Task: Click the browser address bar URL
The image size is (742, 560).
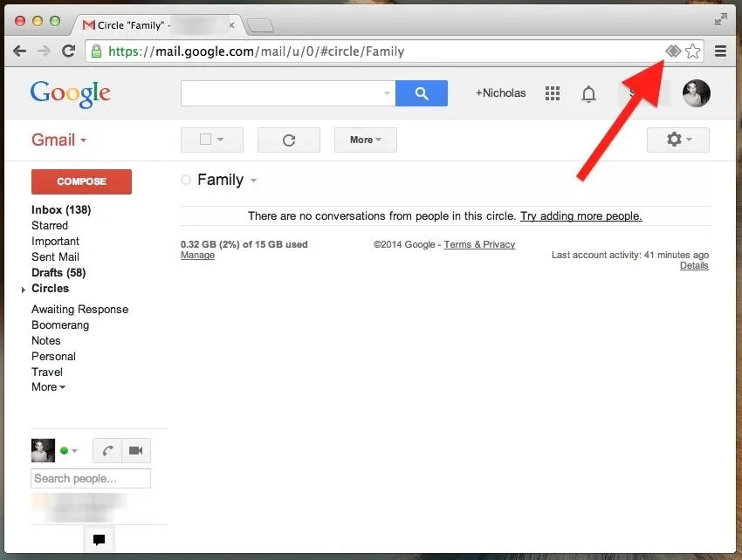Action: pyautogui.click(x=256, y=51)
